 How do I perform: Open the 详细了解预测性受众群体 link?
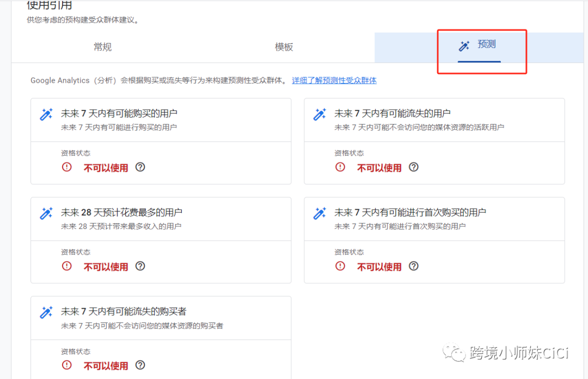[x=334, y=80]
